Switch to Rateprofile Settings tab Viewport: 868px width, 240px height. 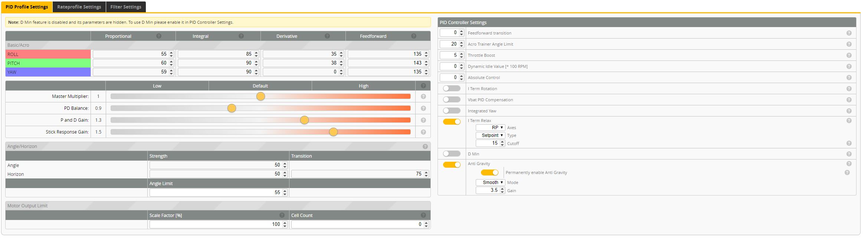coord(79,7)
